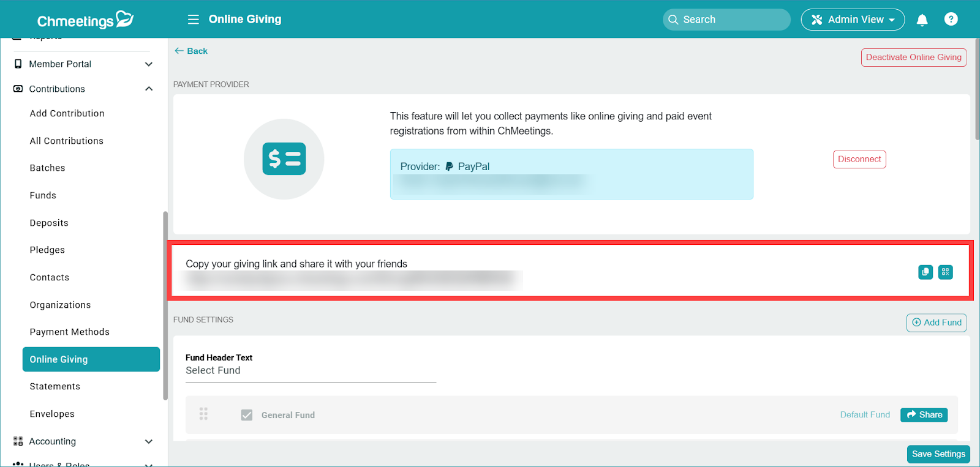
Task: Click the Chmeetings logo
Action: (85, 20)
